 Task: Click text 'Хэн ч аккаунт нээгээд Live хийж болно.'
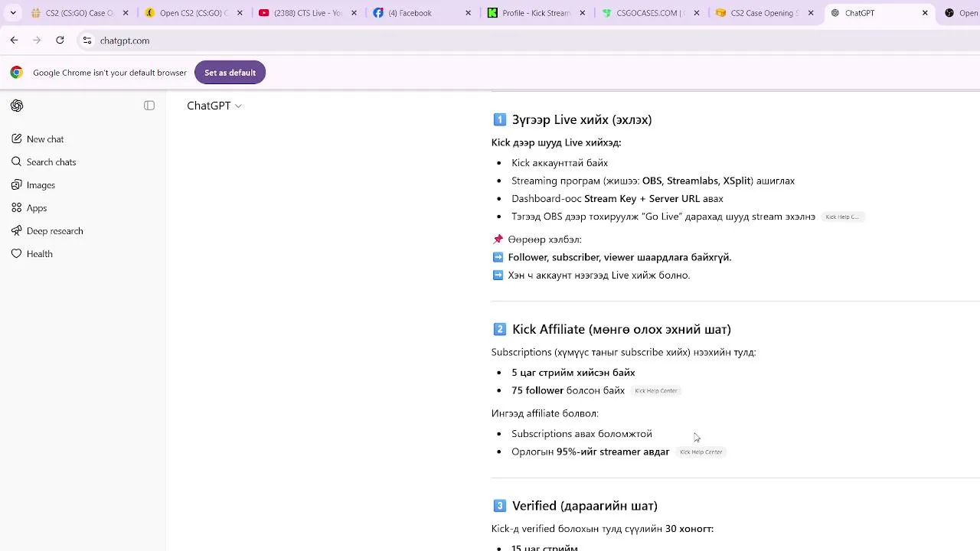[x=599, y=275]
